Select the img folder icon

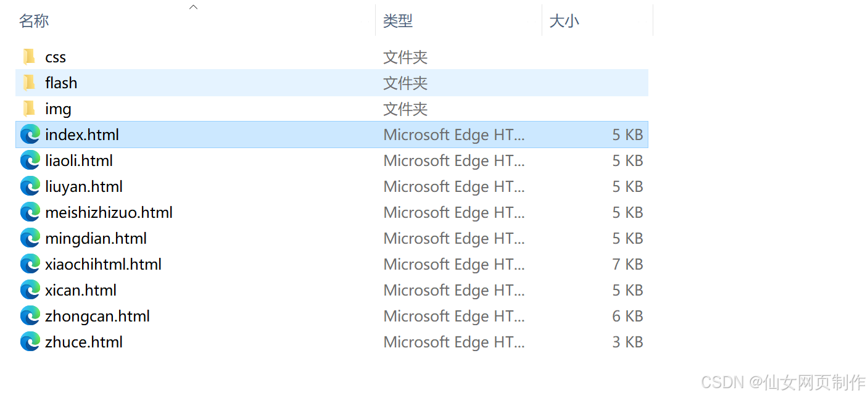click(x=29, y=109)
